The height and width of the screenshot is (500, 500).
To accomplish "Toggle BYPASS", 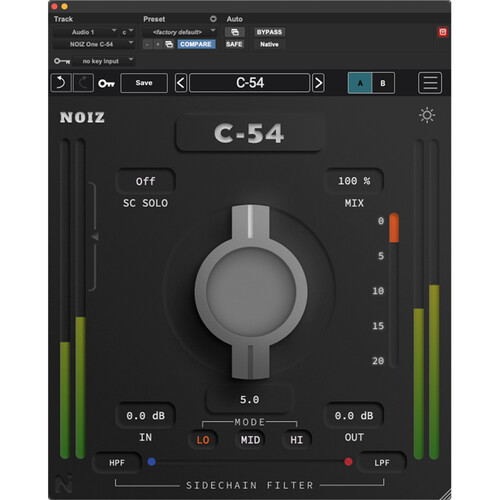I will point(269,32).
